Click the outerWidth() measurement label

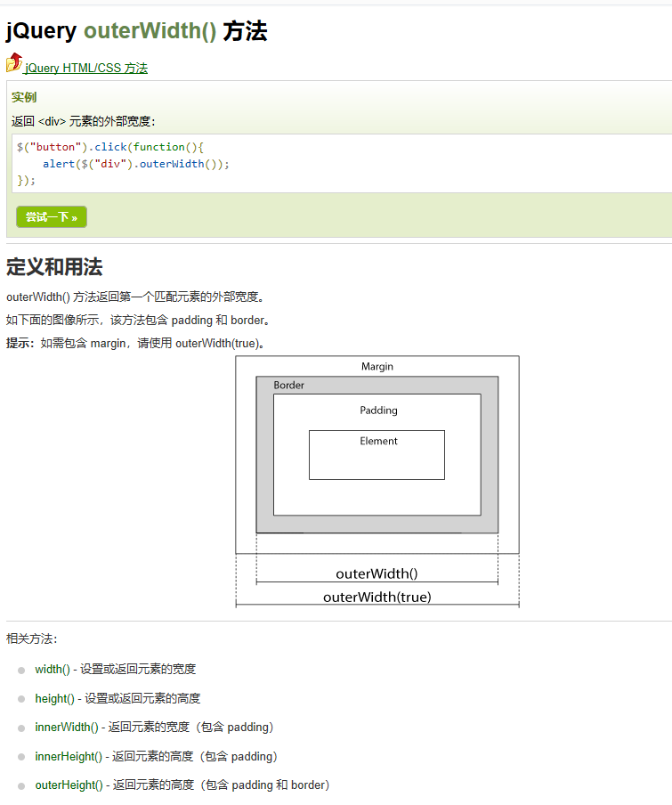[377, 573]
